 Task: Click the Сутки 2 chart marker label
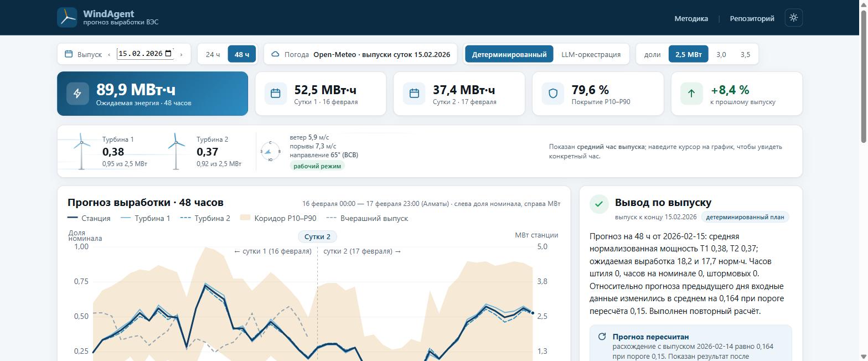pyautogui.click(x=318, y=236)
